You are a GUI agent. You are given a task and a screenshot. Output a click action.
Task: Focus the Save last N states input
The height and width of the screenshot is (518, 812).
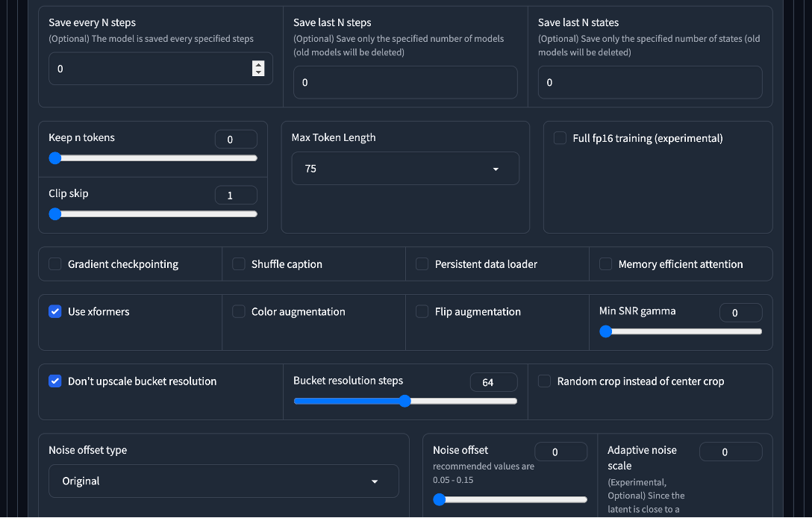(650, 83)
